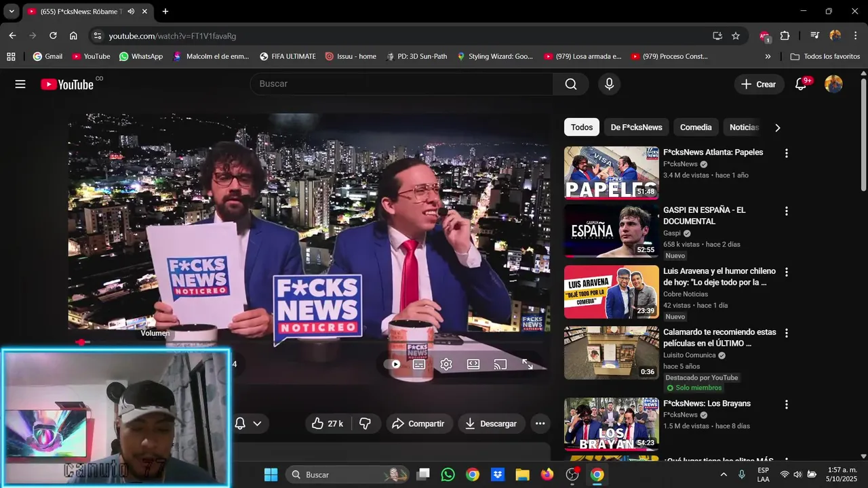Toggle the autoplay switch in the player
The height and width of the screenshot is (488, 868).
pos(393,364)
